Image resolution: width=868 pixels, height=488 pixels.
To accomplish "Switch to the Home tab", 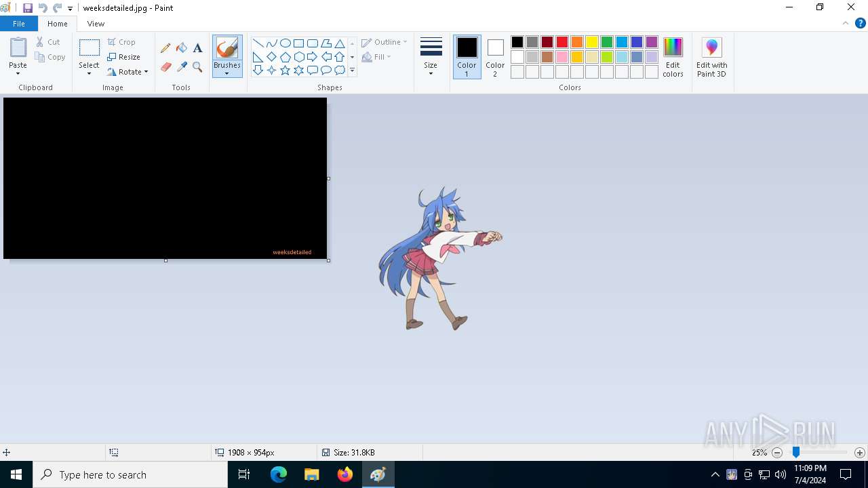I will 58,24.
